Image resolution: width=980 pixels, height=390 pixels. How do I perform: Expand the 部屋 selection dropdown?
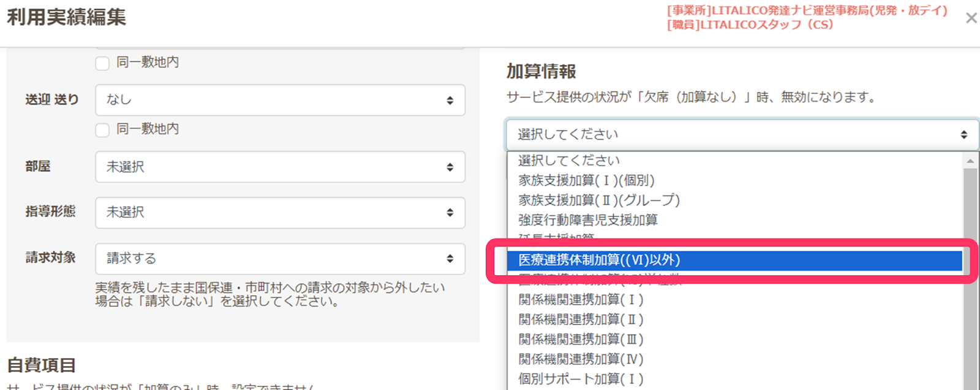[280, 167]
